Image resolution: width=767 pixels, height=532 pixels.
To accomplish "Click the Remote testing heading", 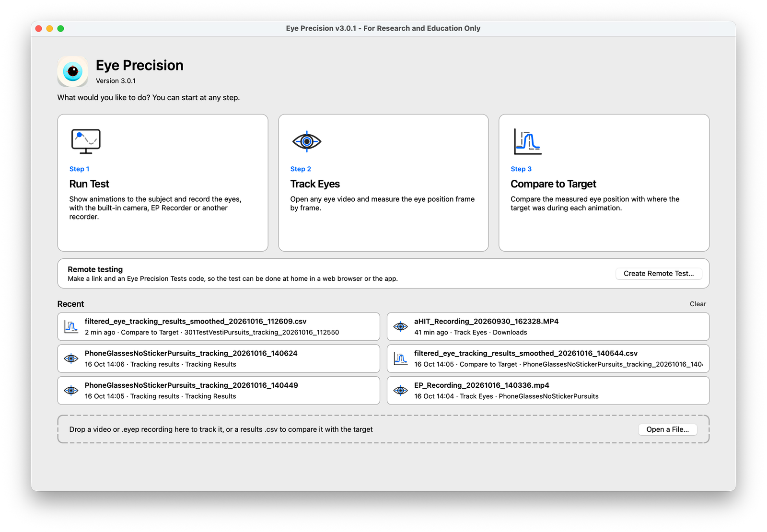I will tap(95, 269).
